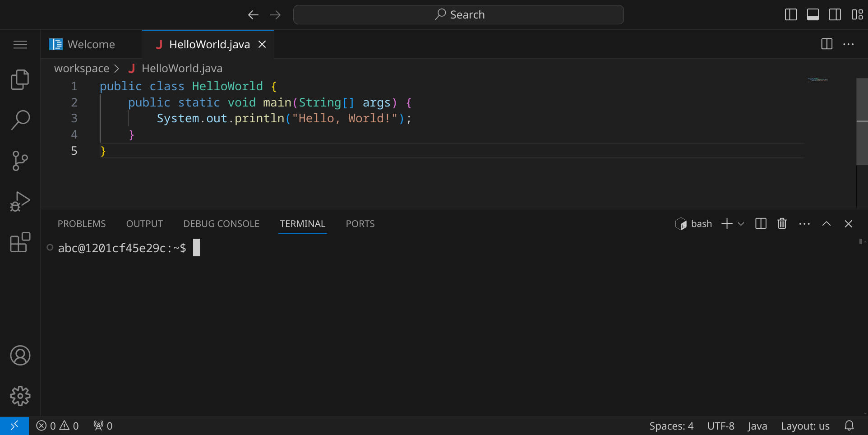The height and width of the screenshot is (435, 868).
Task: Open the Explorer view in activity bar
Action: 20,80
